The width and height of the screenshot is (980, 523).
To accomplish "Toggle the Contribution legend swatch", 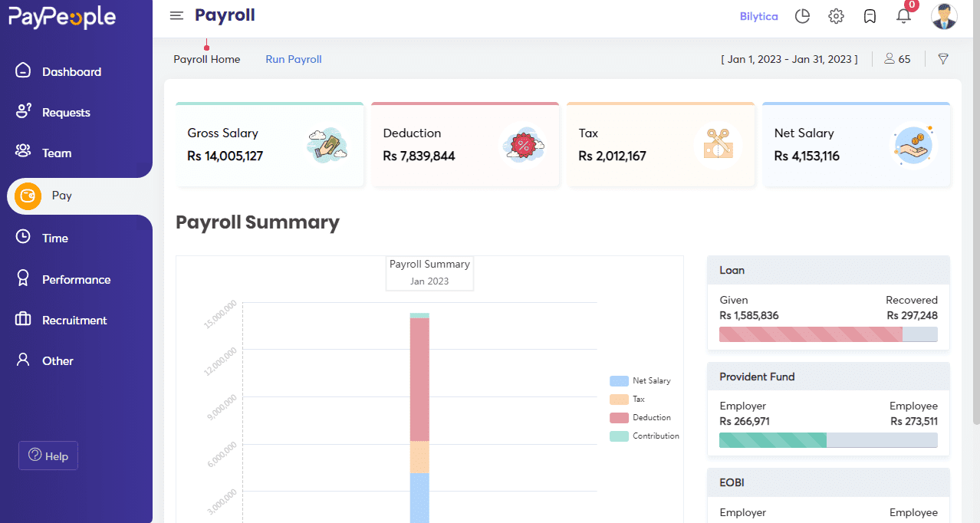I will click(x=619, y=436).
